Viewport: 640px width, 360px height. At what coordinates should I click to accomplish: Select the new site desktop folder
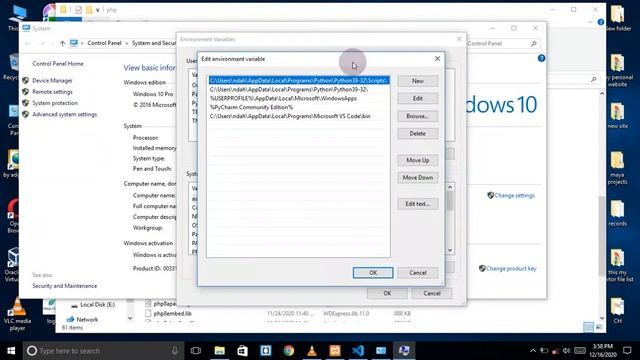click(617, 116)
